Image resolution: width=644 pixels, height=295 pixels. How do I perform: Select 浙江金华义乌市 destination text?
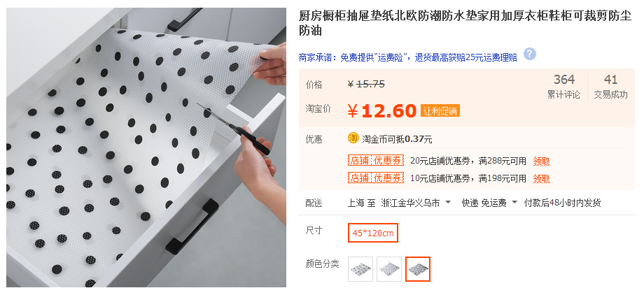tap(410, 203)
